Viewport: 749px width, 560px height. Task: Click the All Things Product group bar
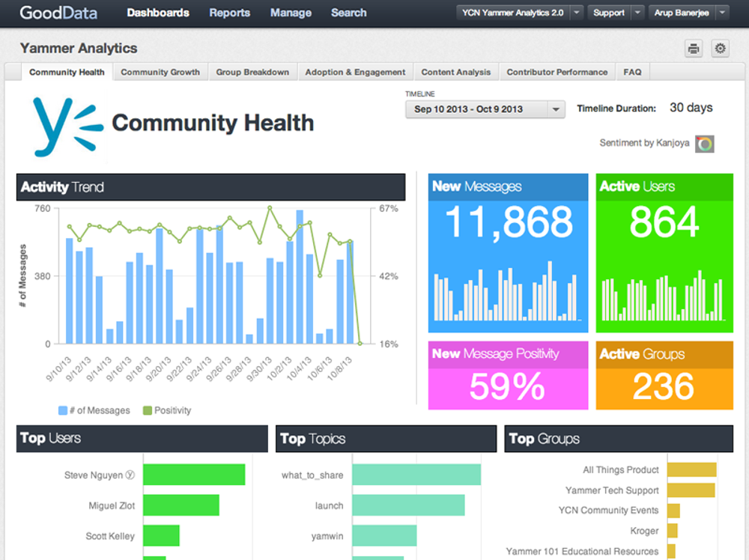point(691,469)
